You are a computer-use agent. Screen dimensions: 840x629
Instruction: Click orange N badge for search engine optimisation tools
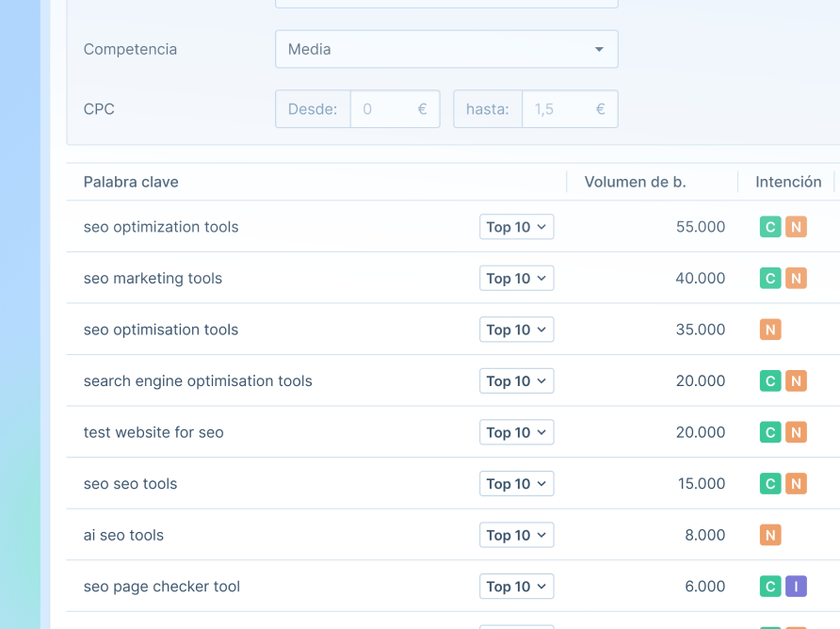(x=796, y=381)
